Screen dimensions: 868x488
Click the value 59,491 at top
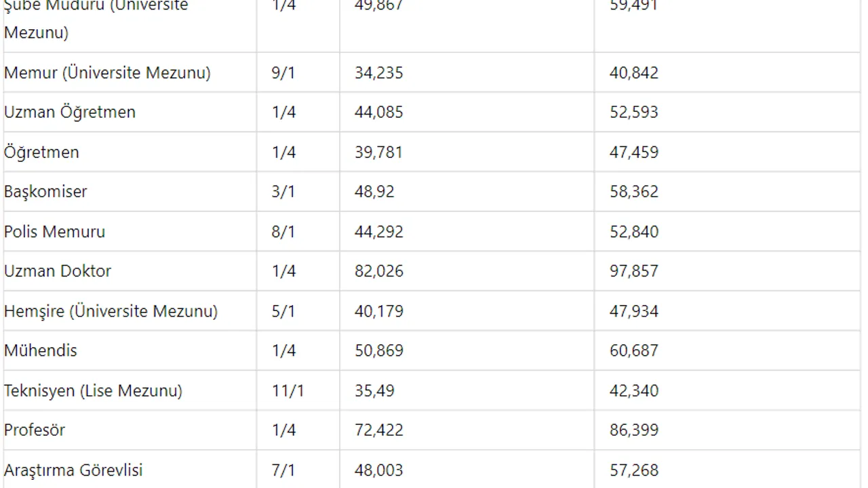[634, 5]
